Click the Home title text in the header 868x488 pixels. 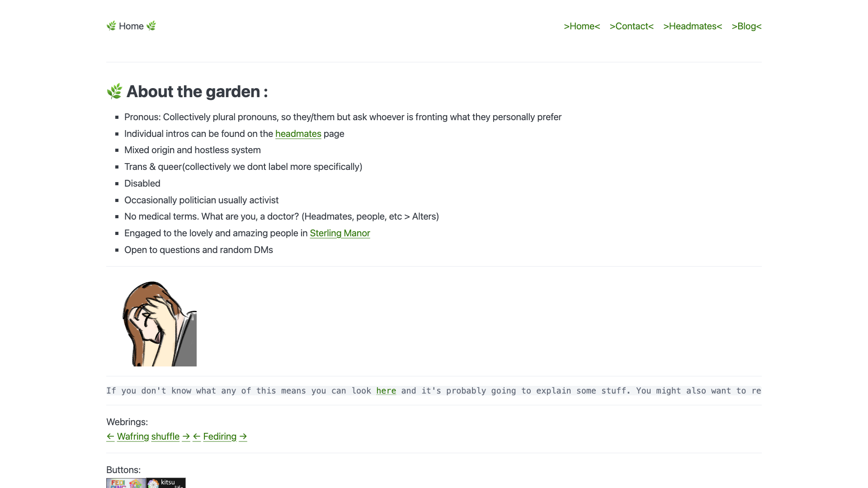131,26
